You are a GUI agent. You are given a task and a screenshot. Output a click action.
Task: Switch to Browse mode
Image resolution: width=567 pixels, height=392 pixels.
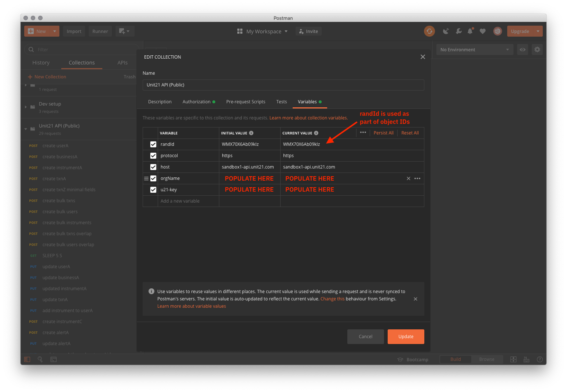pos(487,359)
